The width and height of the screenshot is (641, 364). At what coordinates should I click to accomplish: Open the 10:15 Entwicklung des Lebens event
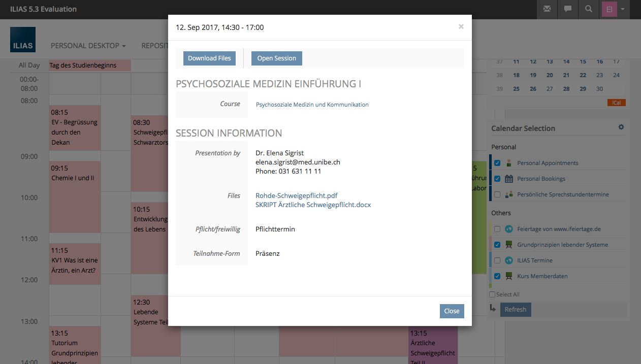click(x=150, y=238)
